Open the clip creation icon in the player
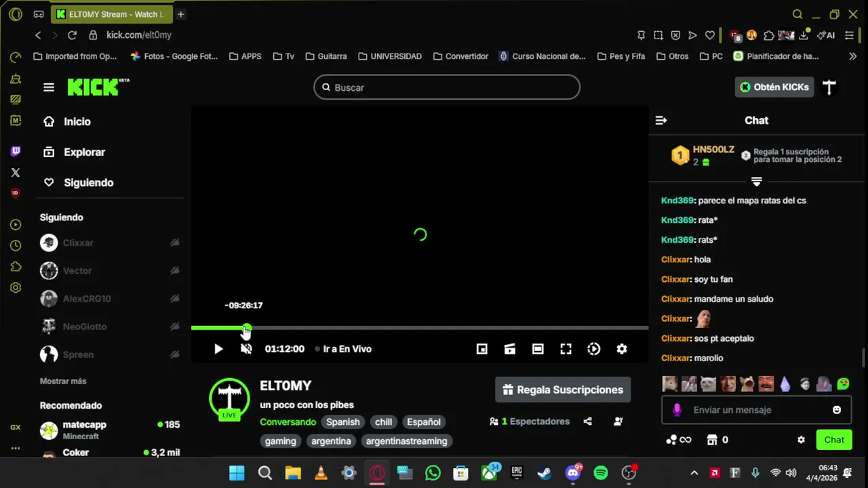 tap(510, 349)
